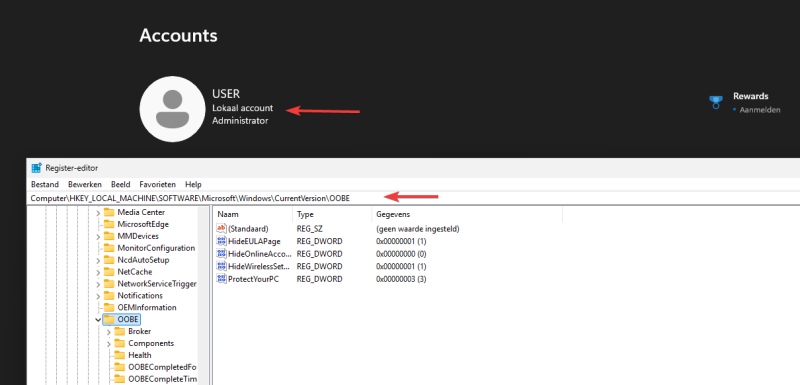This screenshot has width=800, height=385.
Task: Click the MicrosoftEdge folder icon
Action: pyautogui.click(x=109, y=224)
